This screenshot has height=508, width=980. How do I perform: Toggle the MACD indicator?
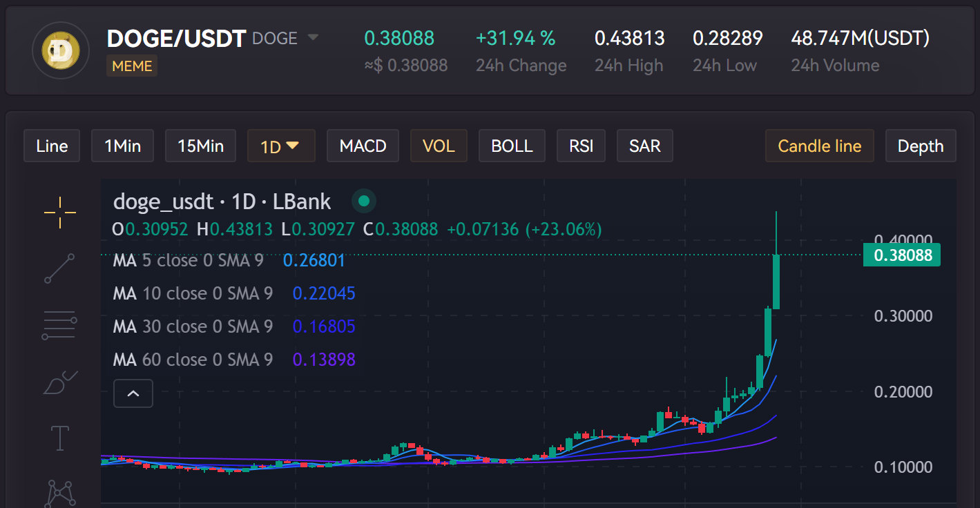[363, 146]
